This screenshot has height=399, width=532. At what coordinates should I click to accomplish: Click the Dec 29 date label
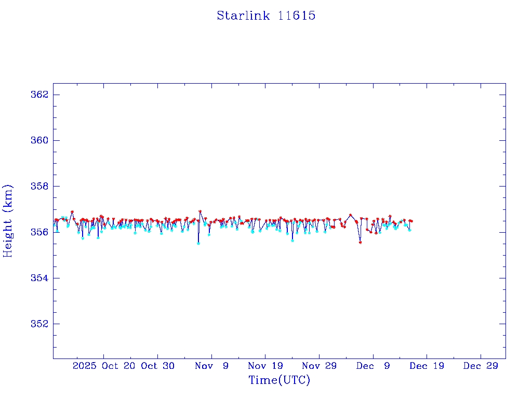481,366
